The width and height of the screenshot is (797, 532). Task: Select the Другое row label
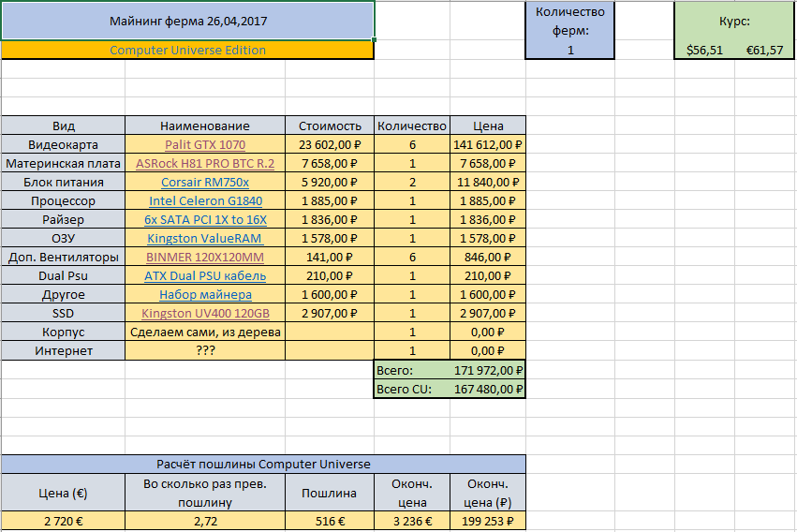click(63, 295)
